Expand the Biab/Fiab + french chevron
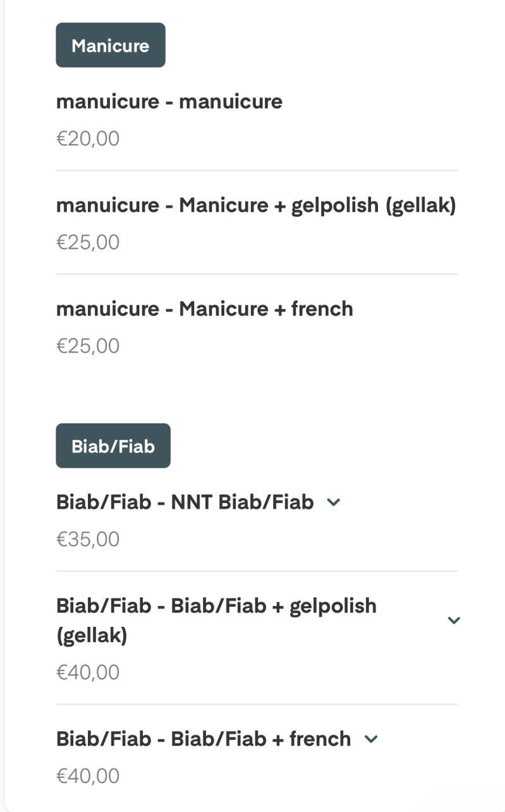The width and height of the screenshot is (505, 812). point(371,739)
